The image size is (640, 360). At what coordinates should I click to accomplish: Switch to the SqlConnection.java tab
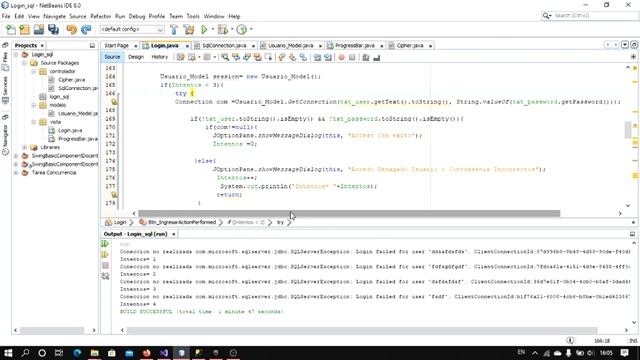[x=224, y=45]
